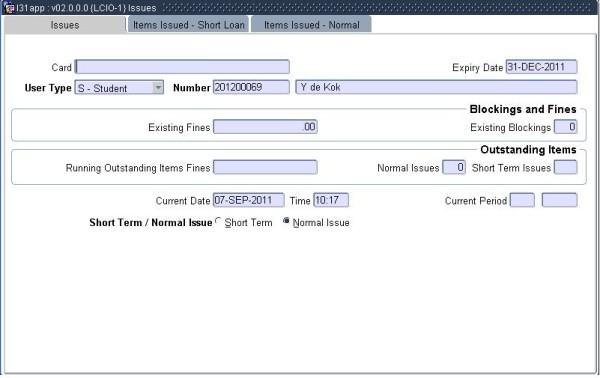This screenshot has width=600, height=378.
Task: Click the name field showing Y de Kok
Action: click(x=436, y=87)
